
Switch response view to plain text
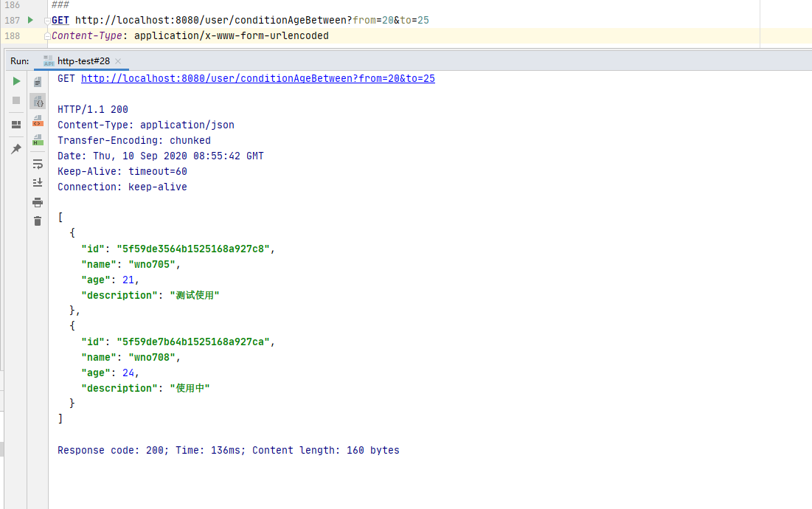[x=38, y=83]
